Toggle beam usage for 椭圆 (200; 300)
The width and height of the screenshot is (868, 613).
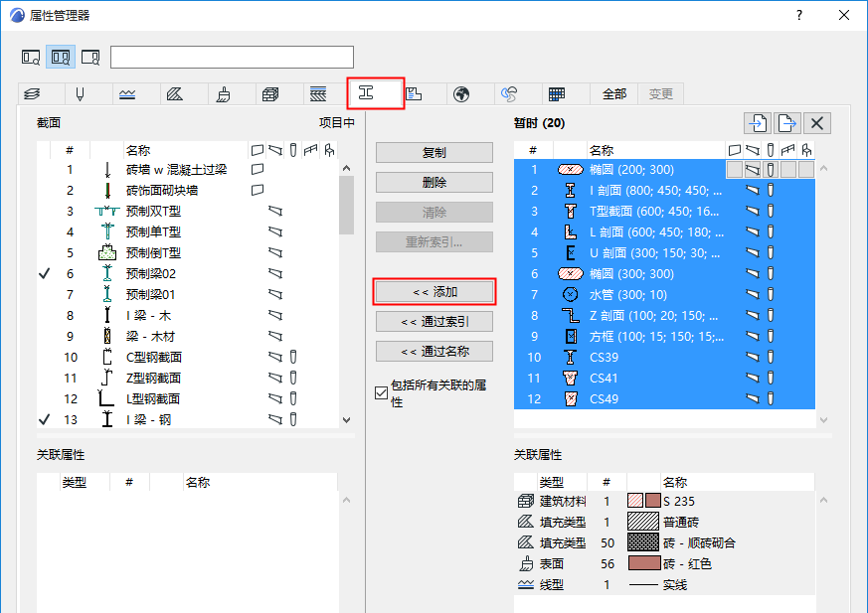tap(753, 170)
